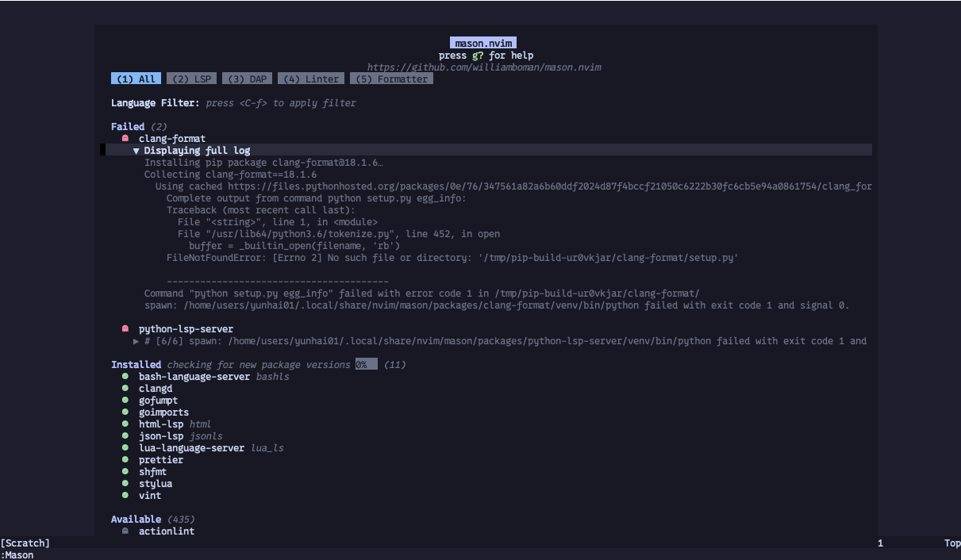The width and height of the screenshot is (961, 560).
Task: Switch to the (4) Linter tab
Action: (x=312, y=79)
